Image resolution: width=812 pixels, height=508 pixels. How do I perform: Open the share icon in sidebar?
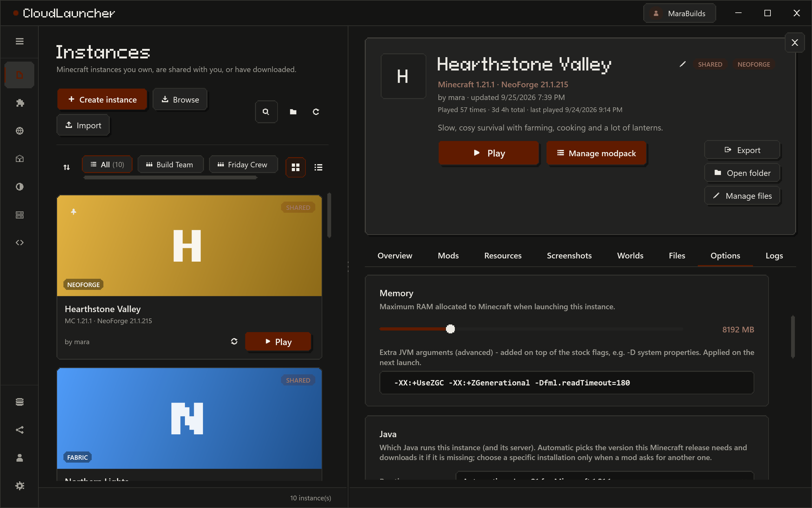click(x=19, y=430)
